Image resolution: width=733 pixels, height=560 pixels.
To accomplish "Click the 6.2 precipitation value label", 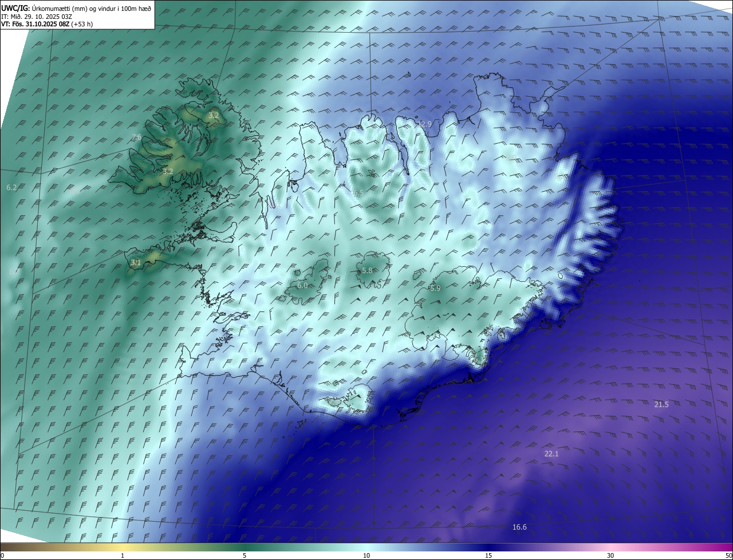I will point(11,187).
